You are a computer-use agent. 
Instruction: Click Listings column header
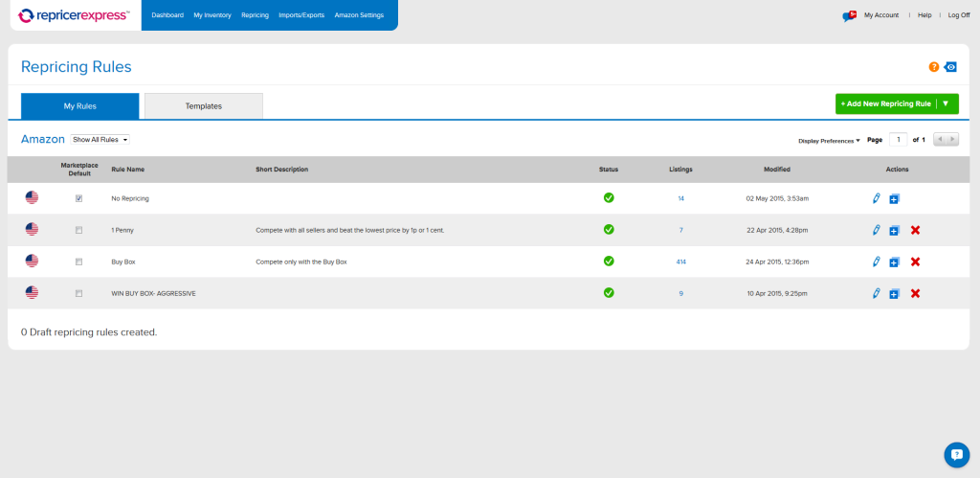click(x=680, y=170)
